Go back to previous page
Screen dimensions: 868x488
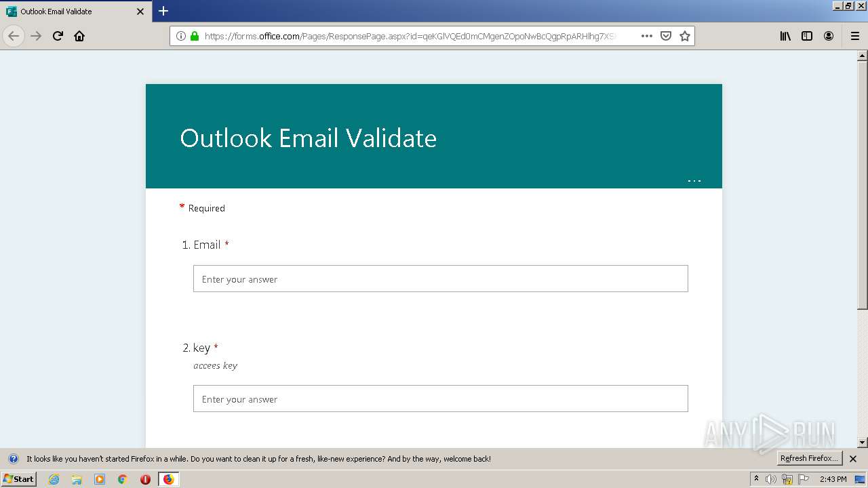(x=14, y=36)
